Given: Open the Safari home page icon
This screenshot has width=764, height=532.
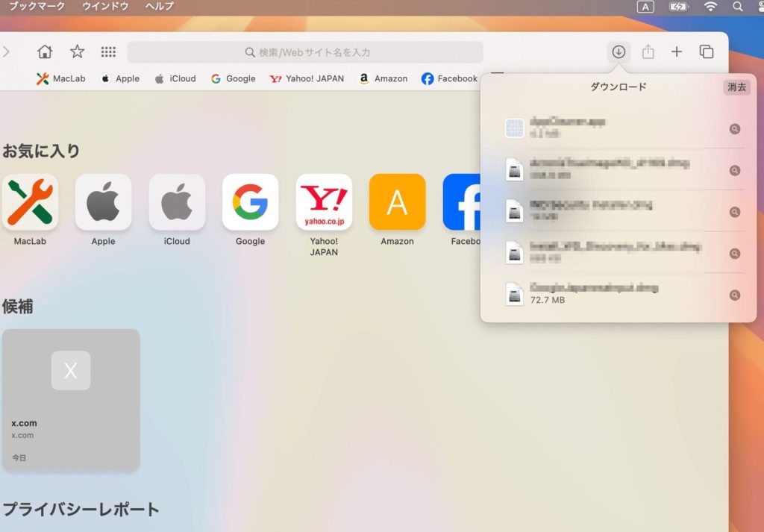Looking at the screenshot, I should (45, 51).
